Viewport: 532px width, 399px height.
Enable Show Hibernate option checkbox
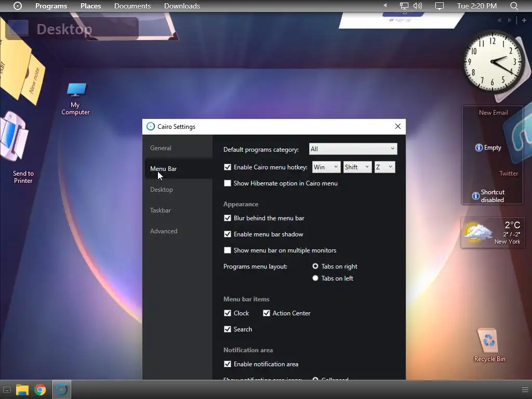228,183
